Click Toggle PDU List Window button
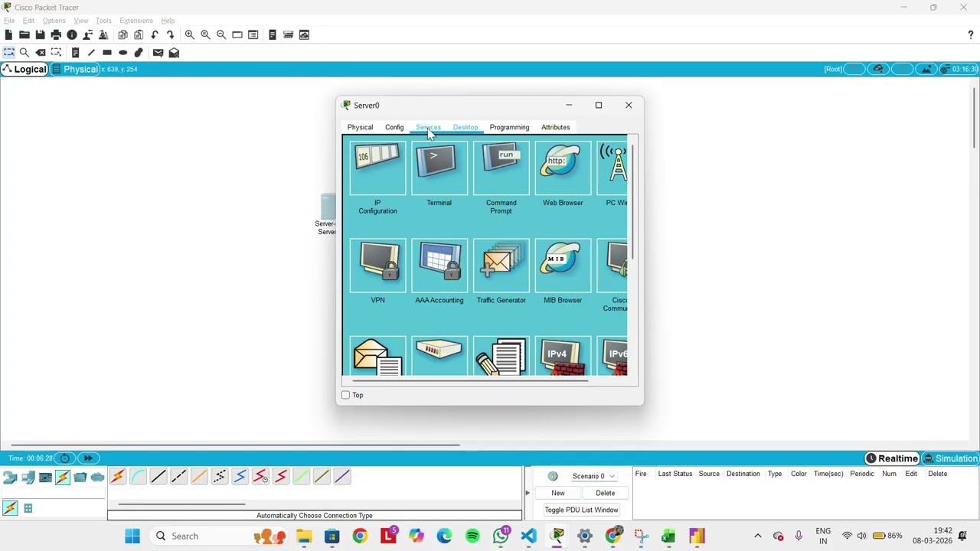980x551 pixels. 581,510
